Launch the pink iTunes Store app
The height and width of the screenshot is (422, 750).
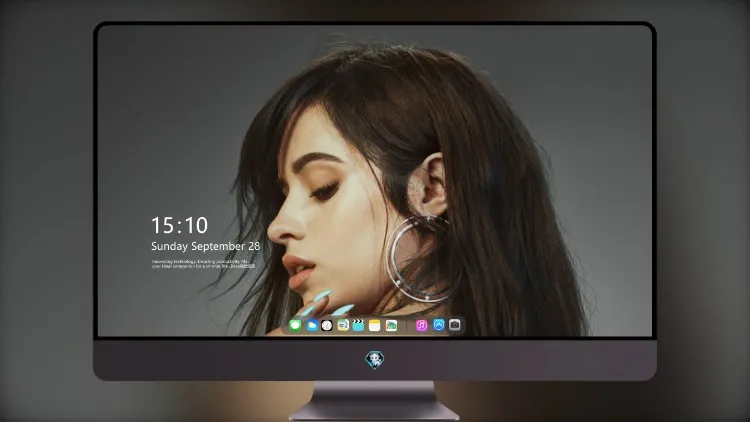[x=421, y=326]
